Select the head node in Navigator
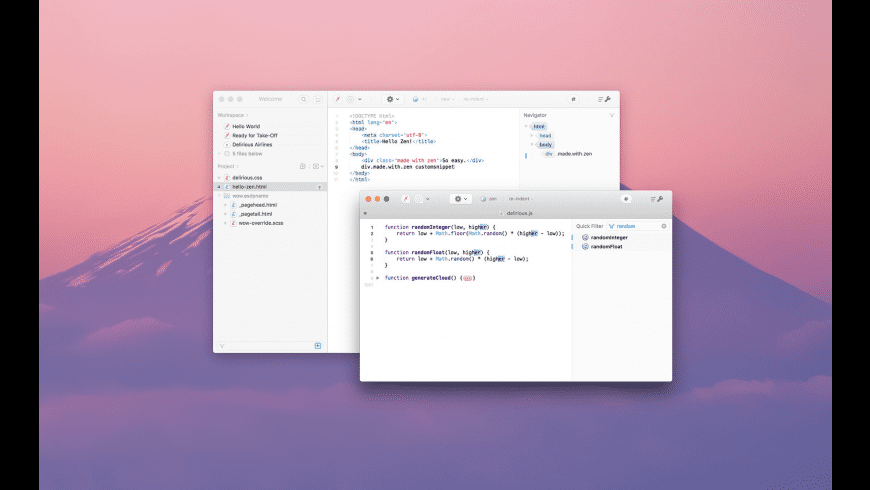The image size is (870, 490). (545, 135)
